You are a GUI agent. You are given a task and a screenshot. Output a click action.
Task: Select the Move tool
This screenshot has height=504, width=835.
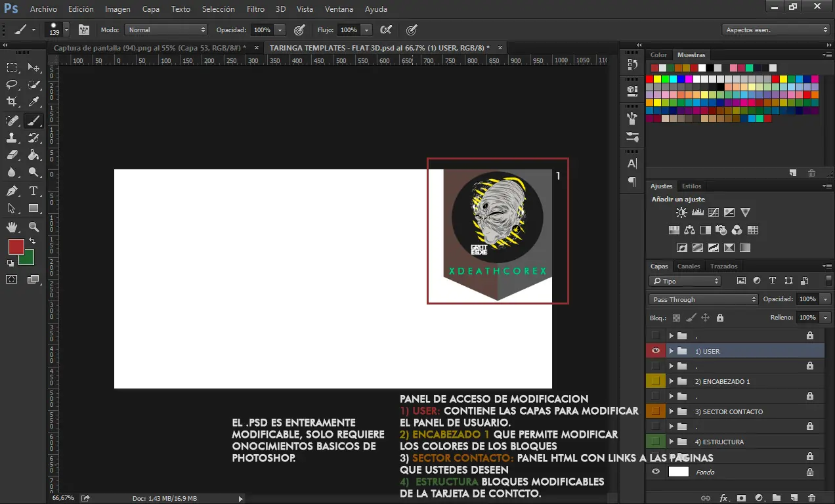pos(33,67)
